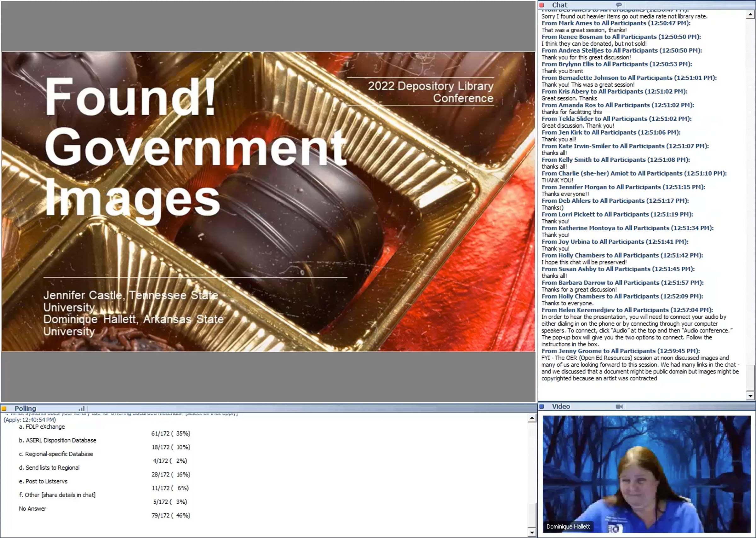Click 'From Barbara Darrow to All Participants' chat header
The width and height of the screenshot is (756, 538).
pos(623,283)
